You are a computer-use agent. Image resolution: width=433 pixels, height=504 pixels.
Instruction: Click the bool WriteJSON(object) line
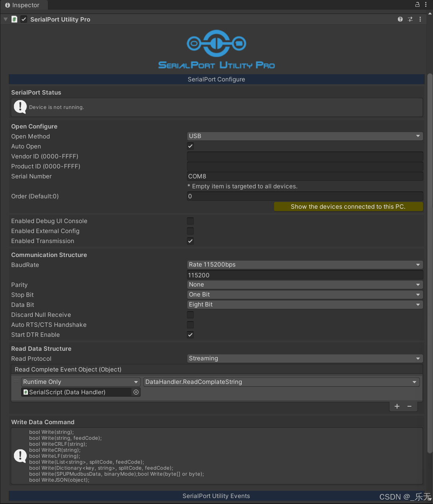pyautogui.click(x=59, y=480)
